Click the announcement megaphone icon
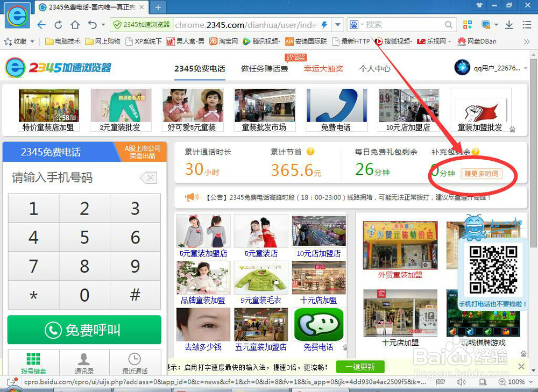The image size is (538, 392). (x=192, y=197)
